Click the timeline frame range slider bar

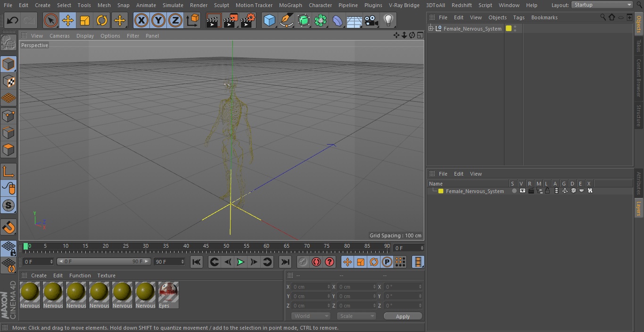104,261
